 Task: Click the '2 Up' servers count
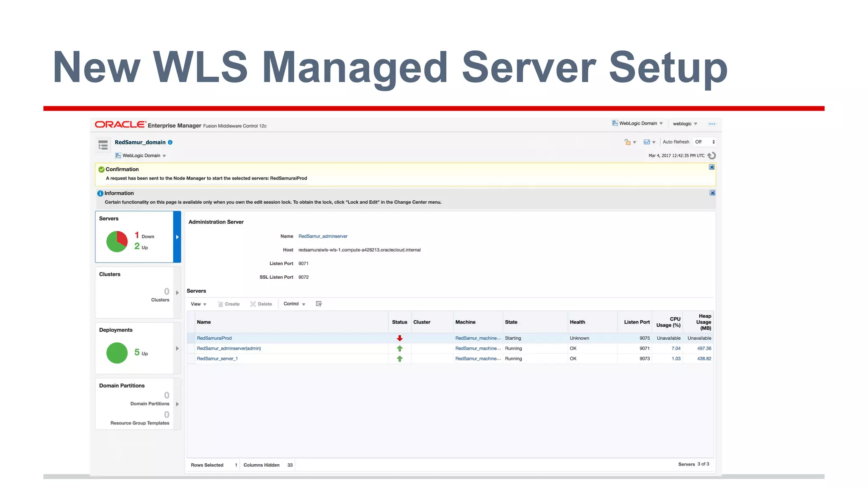(x=141, y=247)
